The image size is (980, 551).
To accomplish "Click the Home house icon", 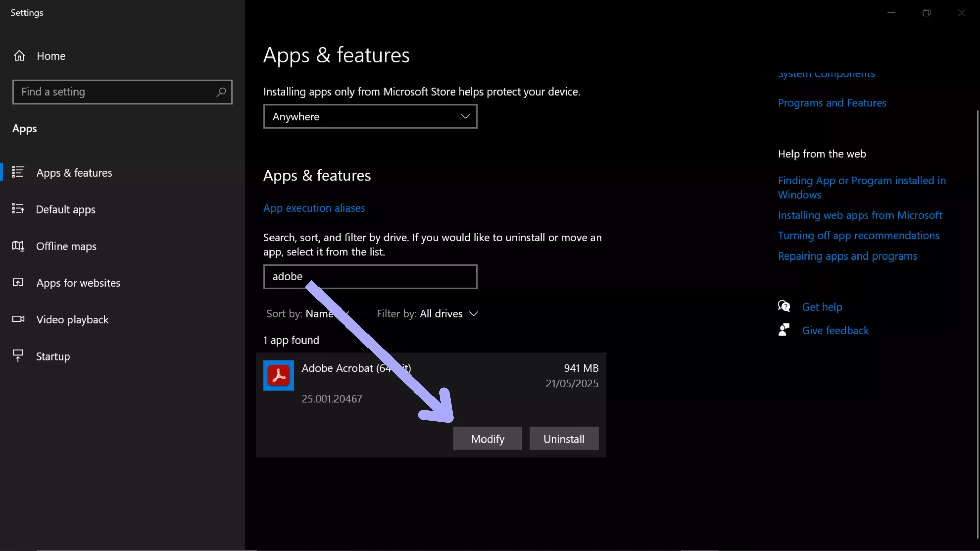I will (x=19, y=56).
